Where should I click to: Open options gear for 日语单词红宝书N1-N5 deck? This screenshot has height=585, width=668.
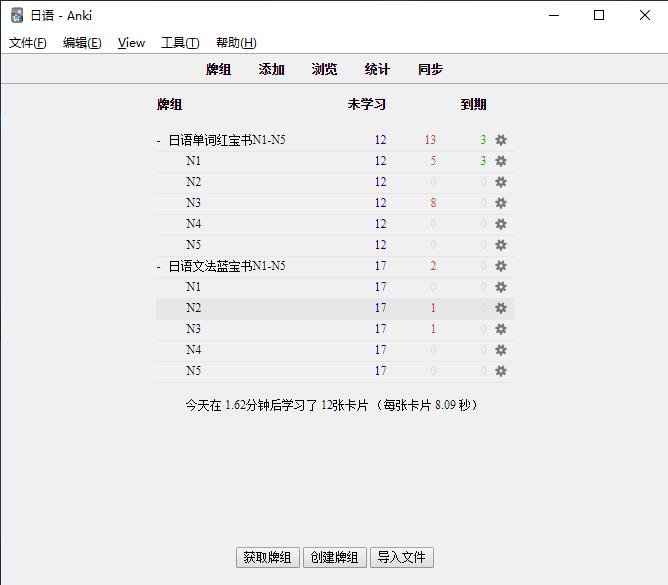click(x=501, y=140)
